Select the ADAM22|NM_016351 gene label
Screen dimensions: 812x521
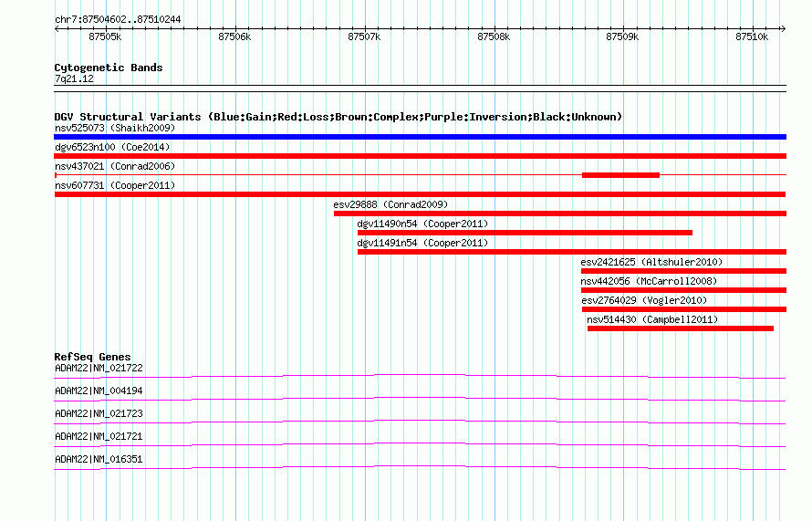coord(99,459)
